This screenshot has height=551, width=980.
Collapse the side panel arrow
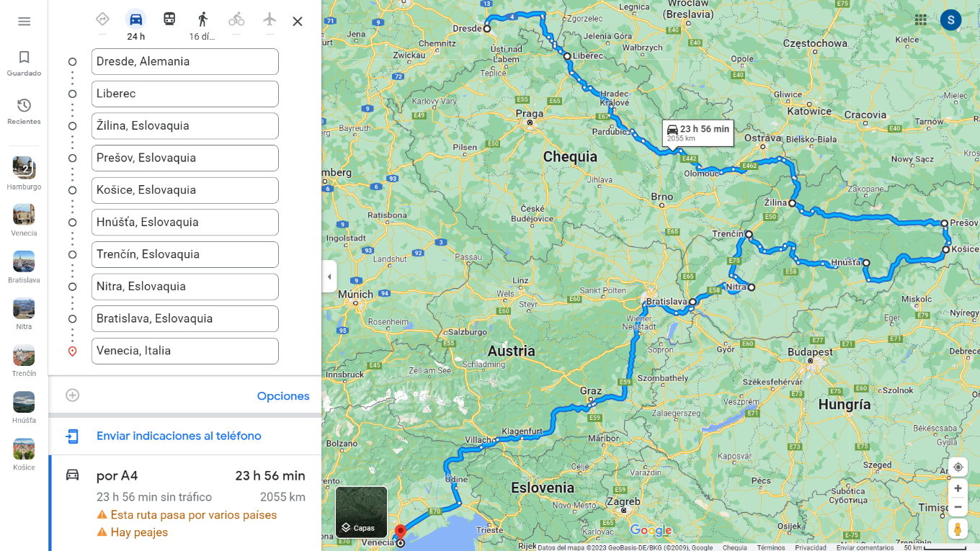coord(329,277)
